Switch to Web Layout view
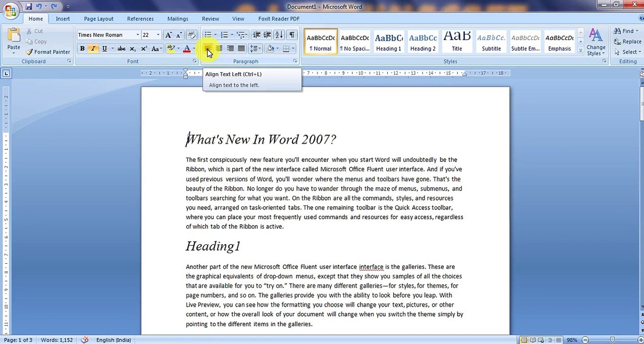This screenshot has height=344, width=644. (541, 340)
